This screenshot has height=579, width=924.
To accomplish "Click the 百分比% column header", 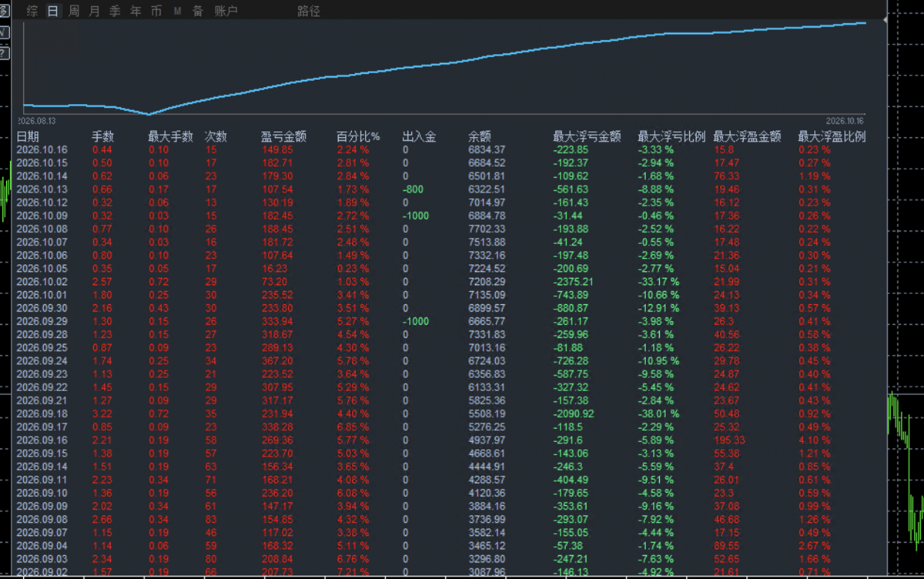I will pos(359,136).
